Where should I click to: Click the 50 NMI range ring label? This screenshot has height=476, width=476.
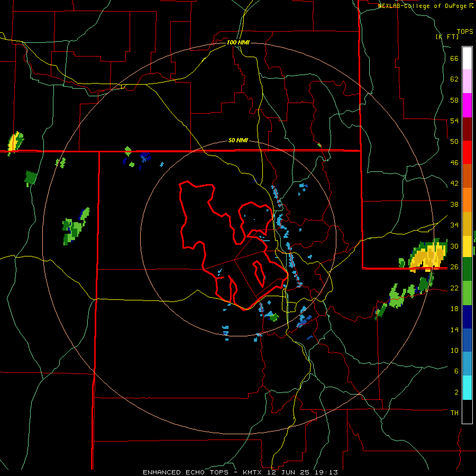tap(238, 140)
